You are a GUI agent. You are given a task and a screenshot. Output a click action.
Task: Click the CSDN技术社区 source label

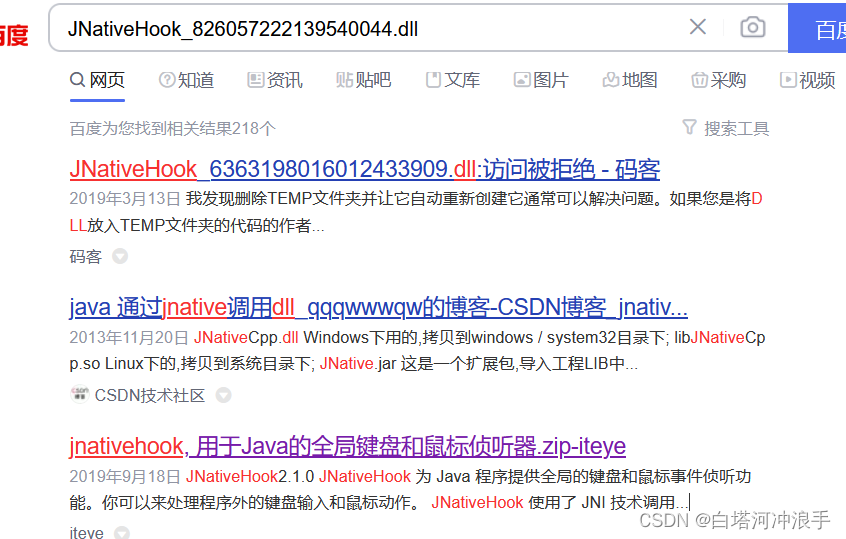[149, 395]
